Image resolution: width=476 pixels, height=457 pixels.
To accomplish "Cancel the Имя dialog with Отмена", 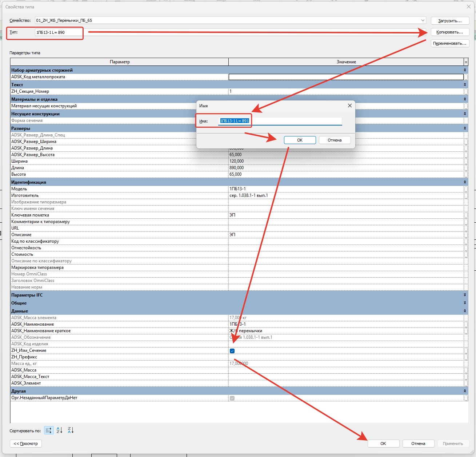I will click(335, 140).
